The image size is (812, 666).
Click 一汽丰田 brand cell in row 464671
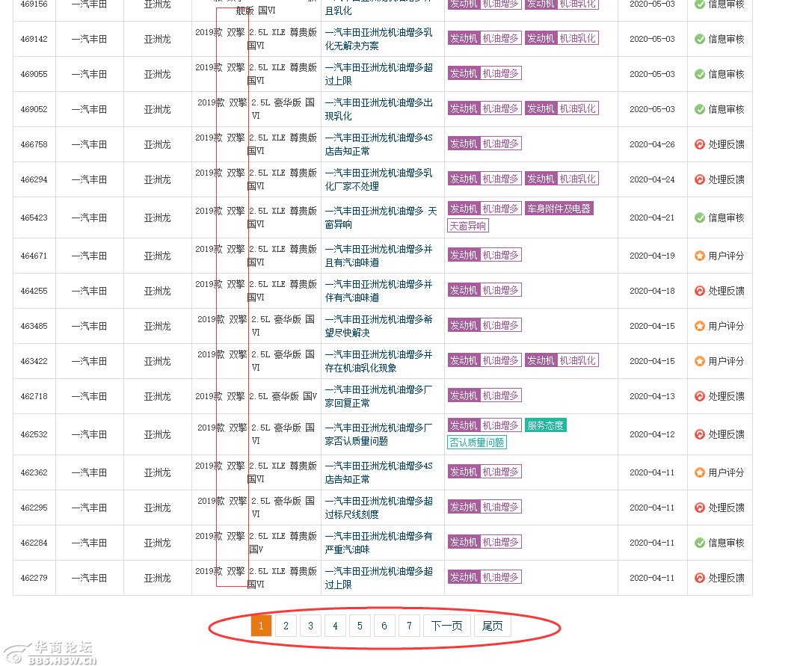pyautogui.click(x=90, y=256)
